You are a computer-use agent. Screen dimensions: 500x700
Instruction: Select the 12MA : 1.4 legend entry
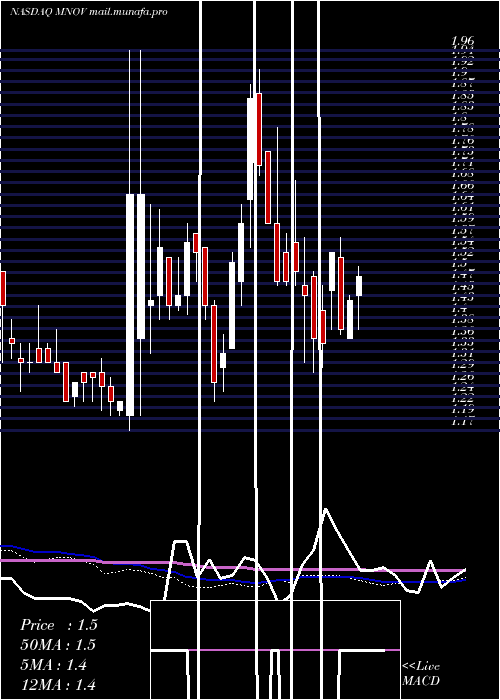pyautogui.click(x=58, y=684)
